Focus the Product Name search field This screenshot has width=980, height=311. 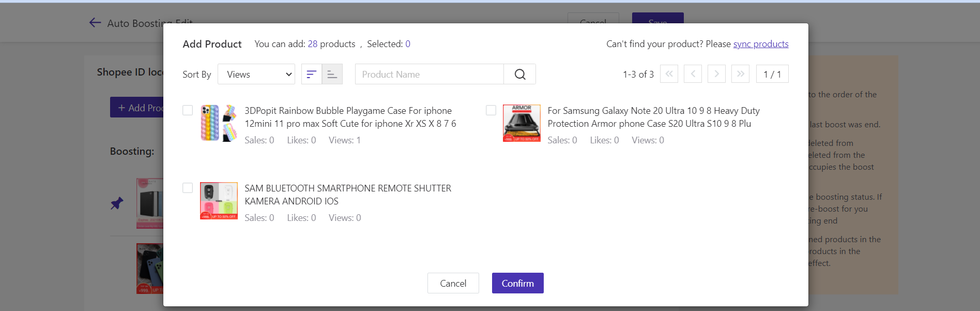[429, 75]
